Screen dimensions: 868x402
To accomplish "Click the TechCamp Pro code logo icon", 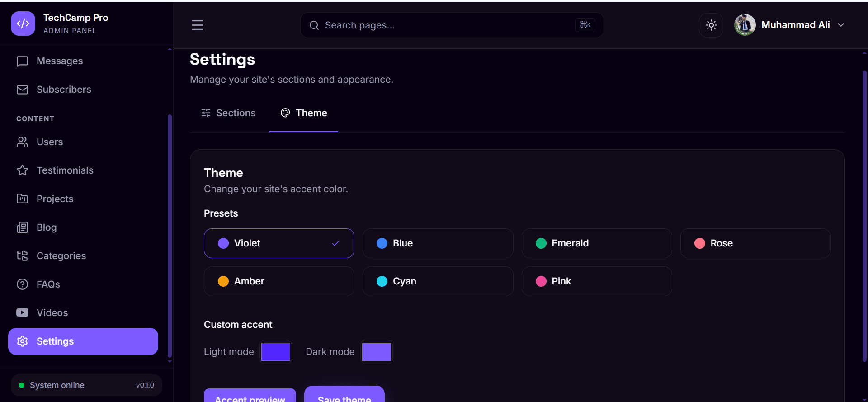I will click(x=23, y=24).
